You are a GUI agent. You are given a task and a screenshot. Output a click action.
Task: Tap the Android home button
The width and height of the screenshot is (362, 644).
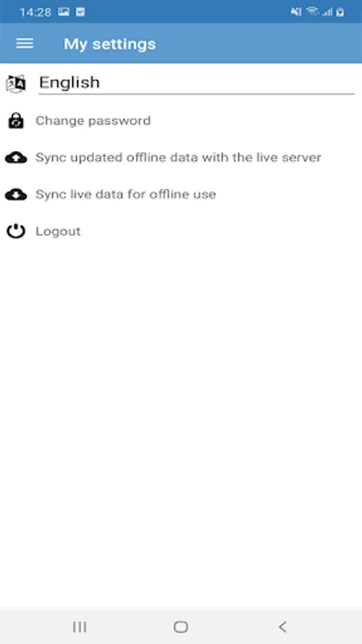[x=181, y=627]
